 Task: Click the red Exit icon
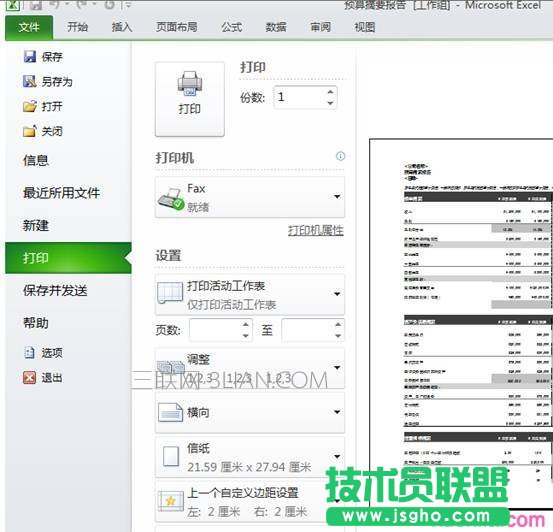click(30, 377)
